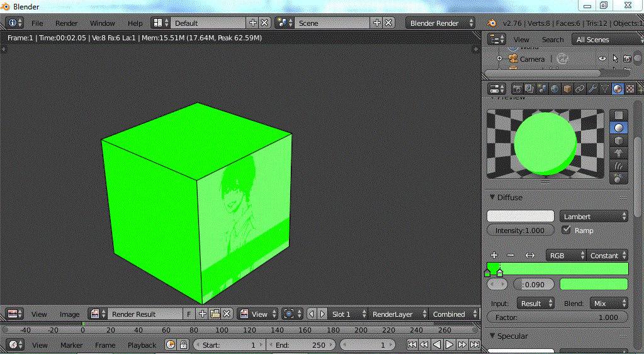This screenshot has width=644, height=354.
Task: Open the Render menu in top bar
Action: (66, 23)
